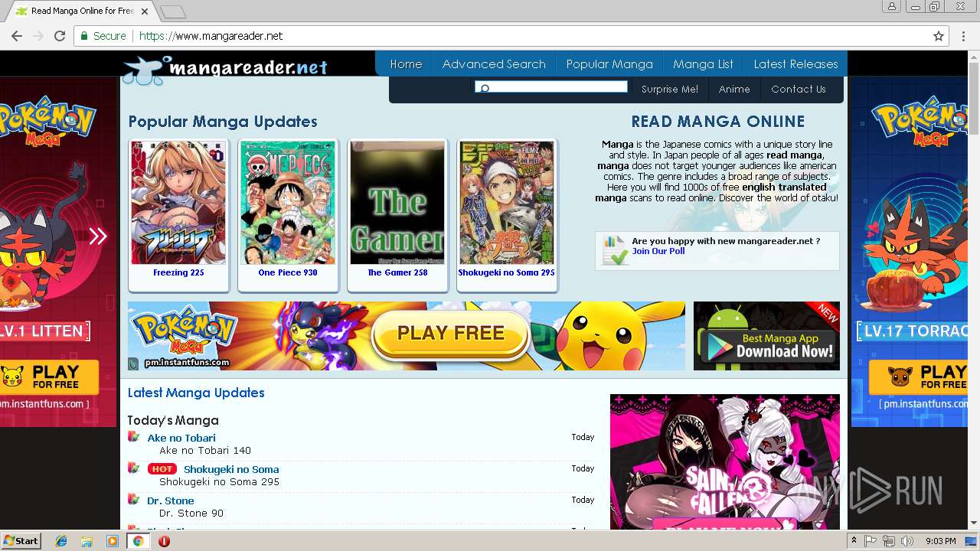This screenshot has width=980, height=551.
Task: Open Advanced Search in the navigation
Action: [494, 64]
